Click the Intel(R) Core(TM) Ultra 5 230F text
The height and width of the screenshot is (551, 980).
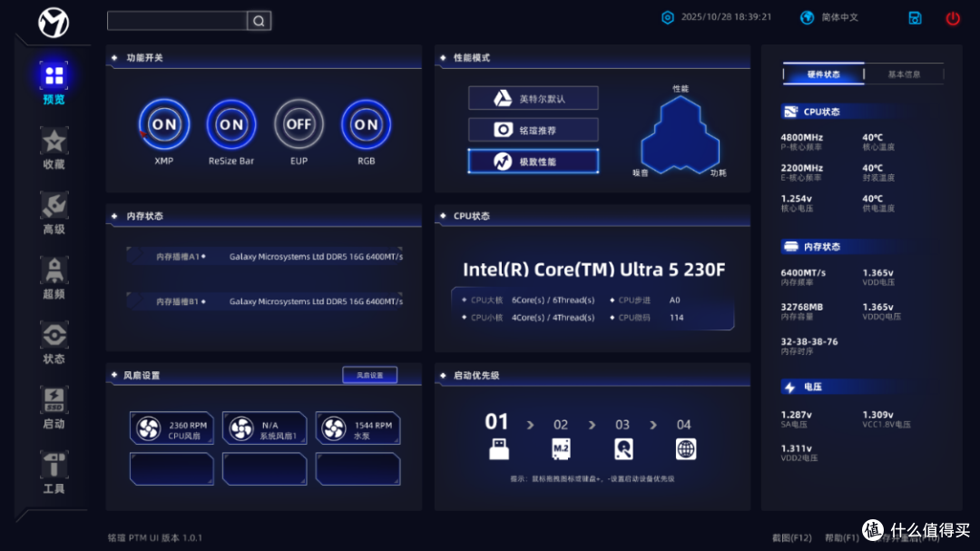593,270
